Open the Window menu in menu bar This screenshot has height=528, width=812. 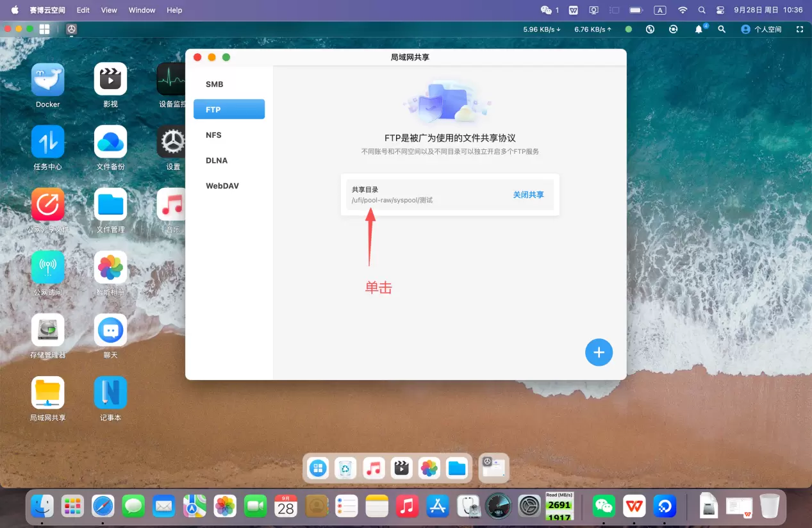point(142,10)
